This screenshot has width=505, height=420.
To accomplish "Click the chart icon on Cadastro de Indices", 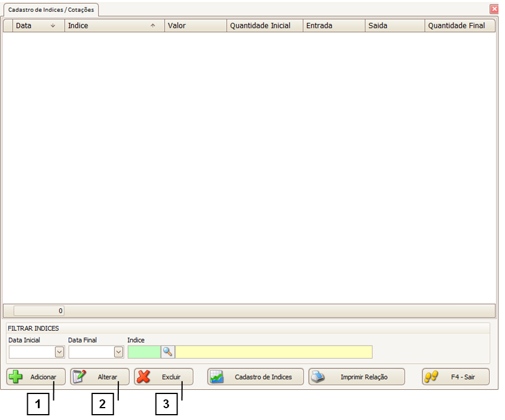I will [217, 377].
